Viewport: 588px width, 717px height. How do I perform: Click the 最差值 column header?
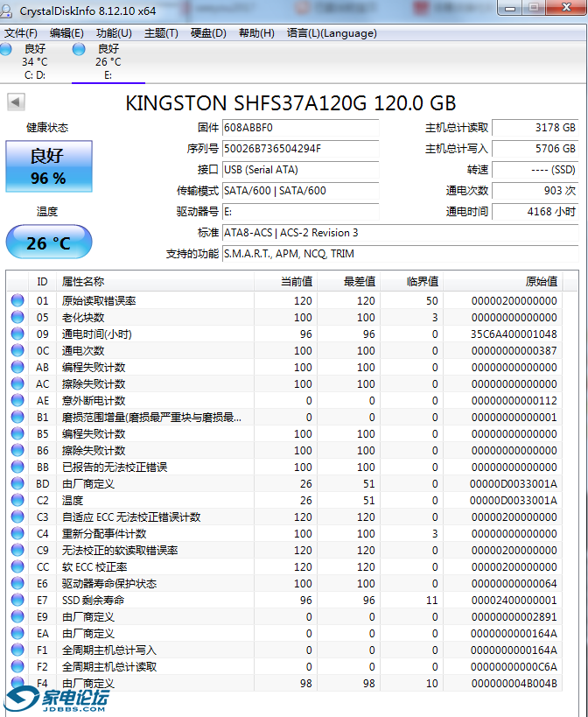348,282
